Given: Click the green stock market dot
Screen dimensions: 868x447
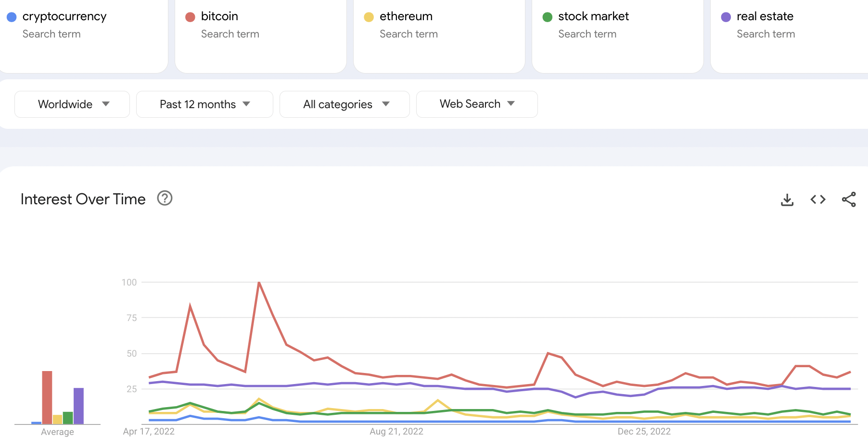Looking at the screenshot, I should [547, 17].
